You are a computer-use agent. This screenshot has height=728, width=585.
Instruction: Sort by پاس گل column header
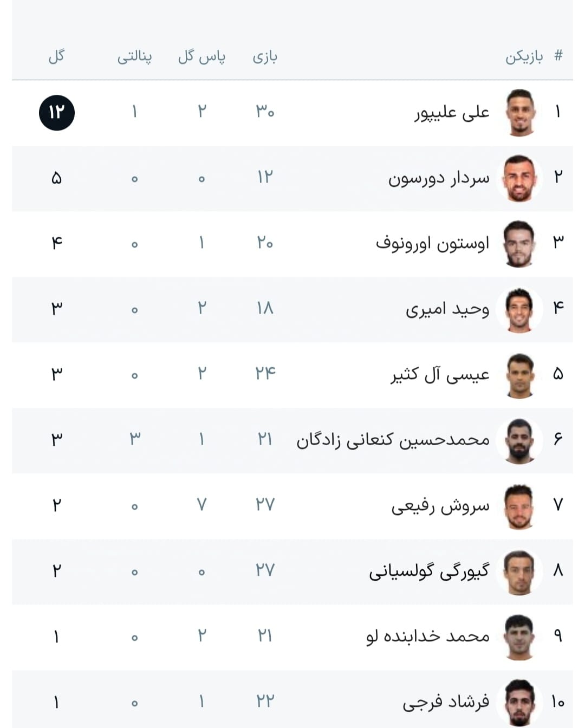coord(201,56)
